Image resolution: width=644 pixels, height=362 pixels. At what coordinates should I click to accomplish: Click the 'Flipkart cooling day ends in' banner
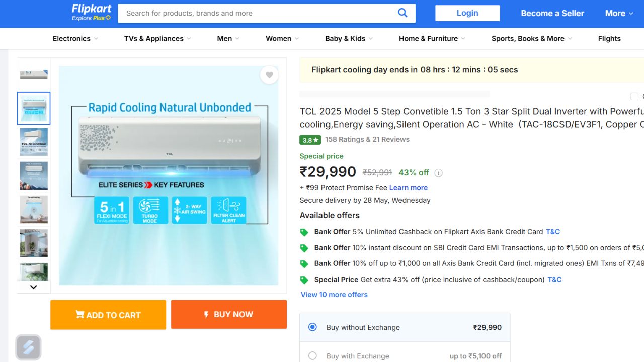click(x=471, y=70)
